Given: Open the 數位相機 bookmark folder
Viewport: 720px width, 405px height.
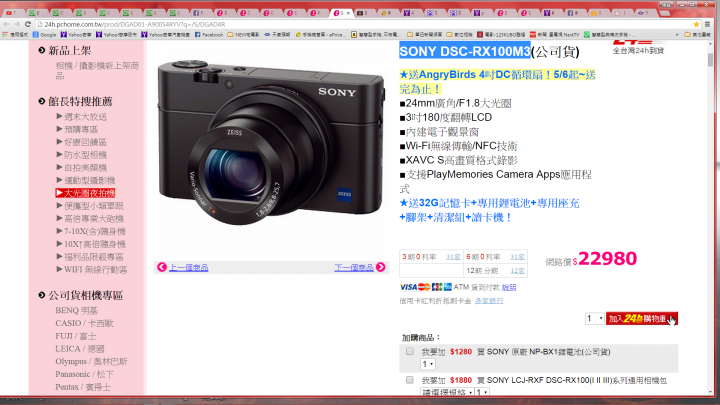Looking at the screenshot, I should pos(459,34).
